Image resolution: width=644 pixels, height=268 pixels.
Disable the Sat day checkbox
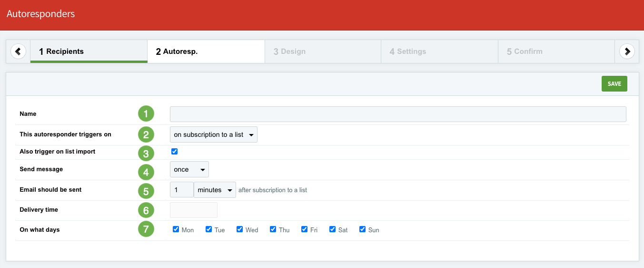(332, 229)
